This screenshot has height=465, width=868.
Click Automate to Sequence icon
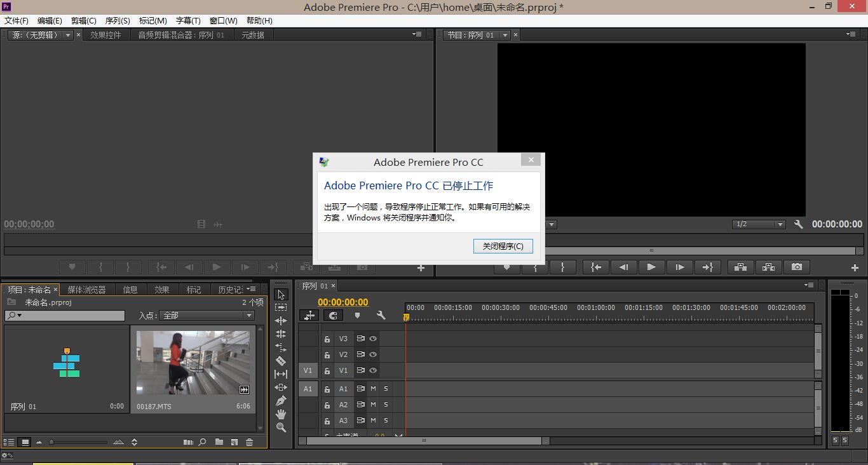point(188,442)
